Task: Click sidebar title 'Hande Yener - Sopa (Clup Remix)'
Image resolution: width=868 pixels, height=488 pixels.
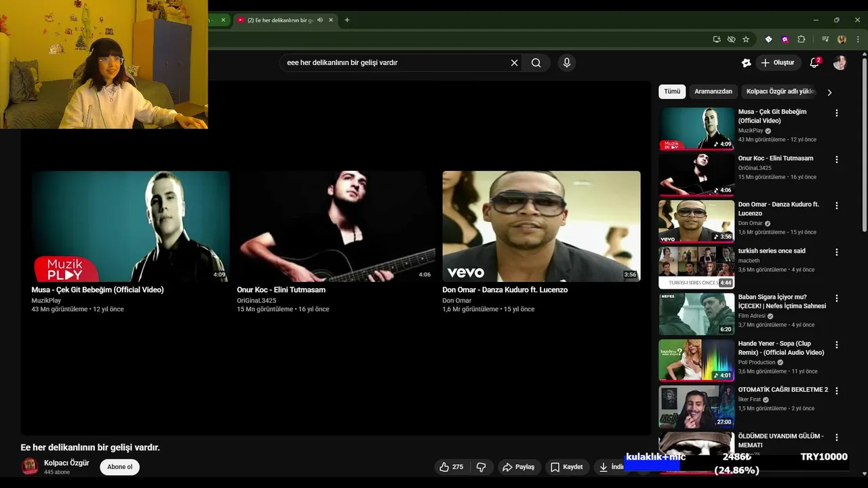Action: coord(781,348)
